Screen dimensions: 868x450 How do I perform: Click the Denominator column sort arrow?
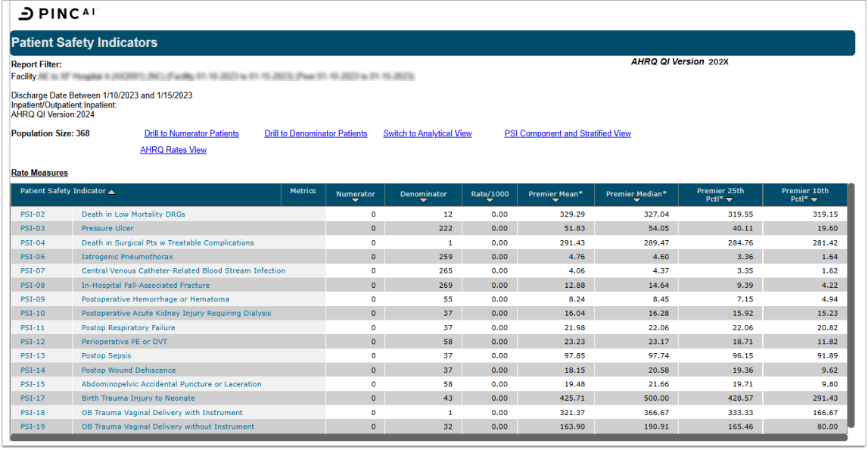[x=423, y=201]
